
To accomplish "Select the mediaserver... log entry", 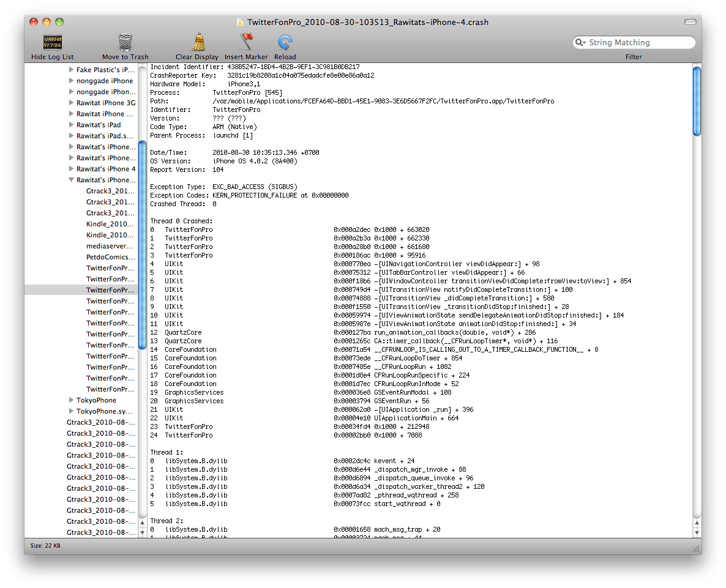I will 110,246.
